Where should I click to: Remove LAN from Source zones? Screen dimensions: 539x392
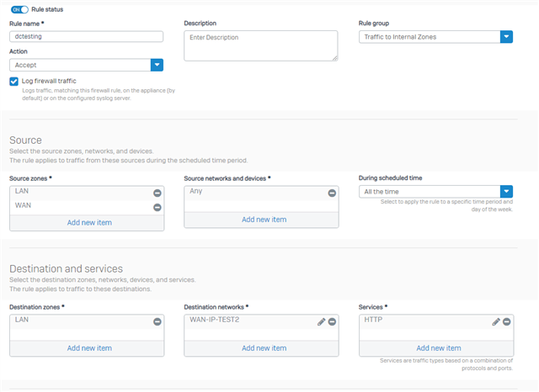(157, 193)
